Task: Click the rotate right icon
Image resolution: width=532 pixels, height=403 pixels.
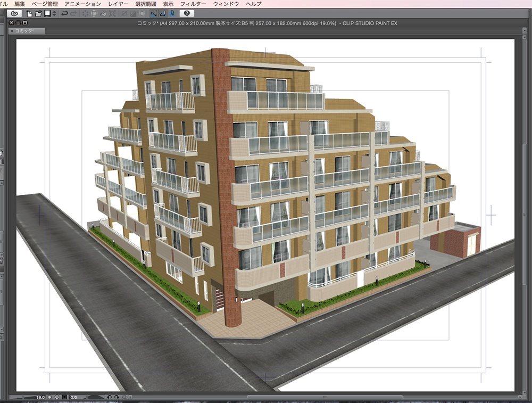Action: coord(117,397)
